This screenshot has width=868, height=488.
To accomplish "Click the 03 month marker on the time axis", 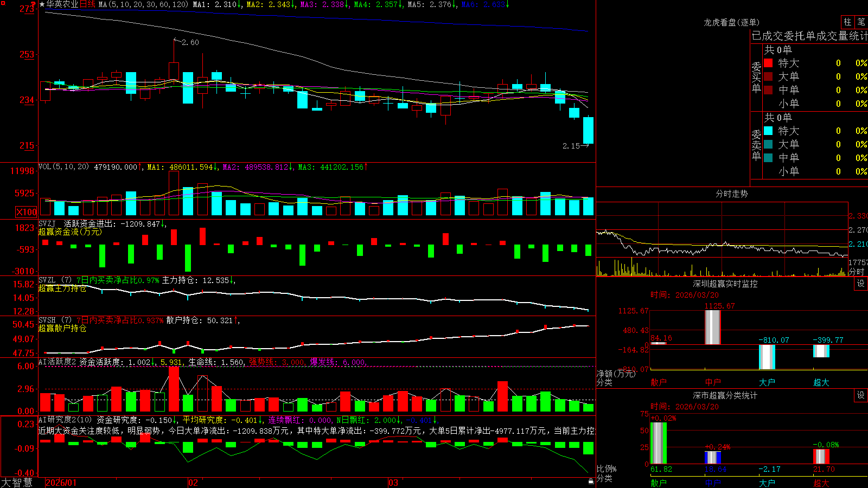I will coord(393,483).
